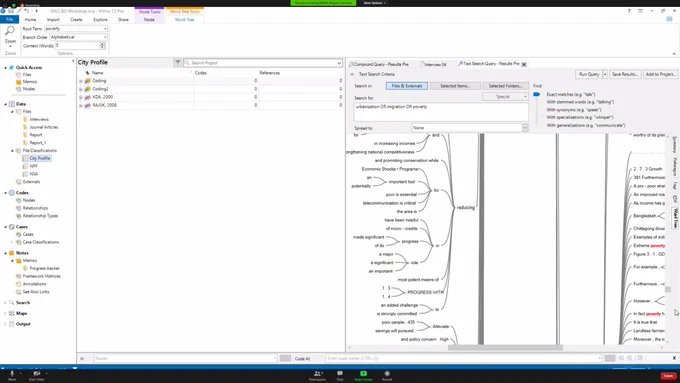Viewport: 680px width, 383px height.
Task: Click the KDA, 2000 file icon
Action: (x=88, y=97)
